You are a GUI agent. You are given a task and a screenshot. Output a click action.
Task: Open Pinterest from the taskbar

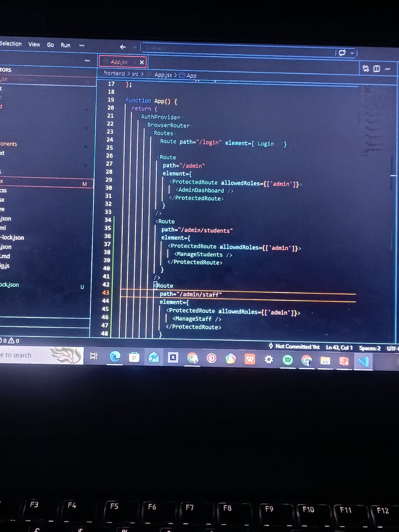pyautogui.click(x=211, y=359)
